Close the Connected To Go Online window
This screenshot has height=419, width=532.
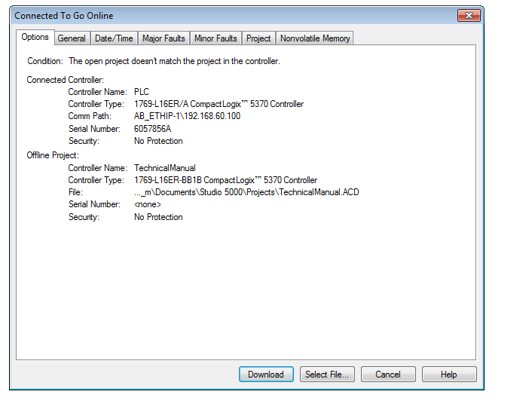point(469,15)
